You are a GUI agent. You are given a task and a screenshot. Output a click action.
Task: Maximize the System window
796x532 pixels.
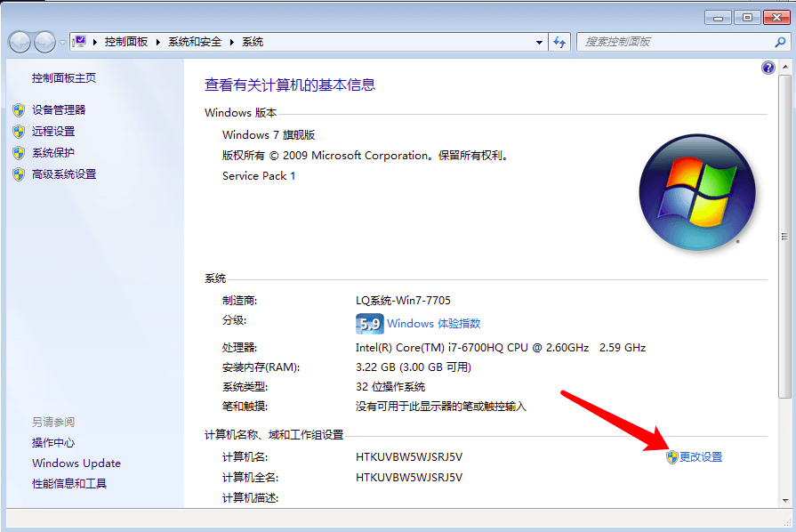[747, 18]
